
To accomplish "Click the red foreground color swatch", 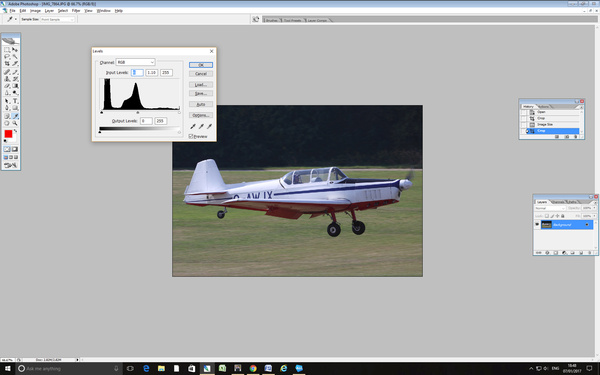I will coord(8,134).
